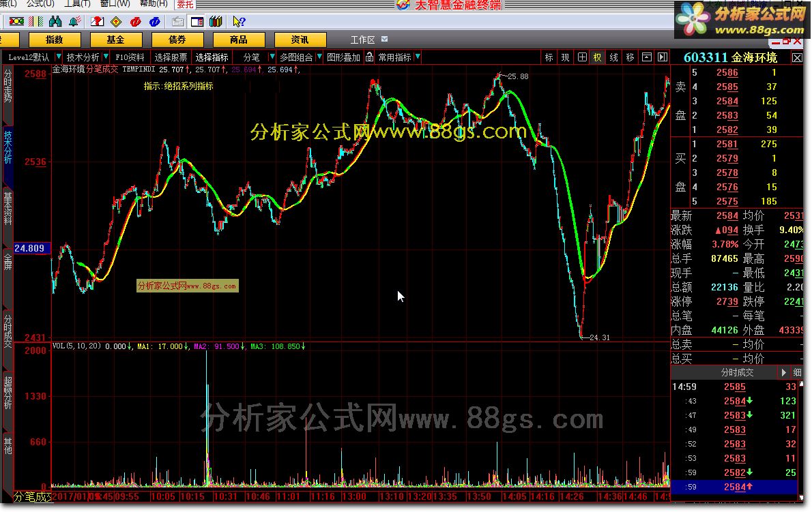Viewport: 812px width, 512px height.
Task: Click the 14:59 2585 trade row
Action: (734, 387)
